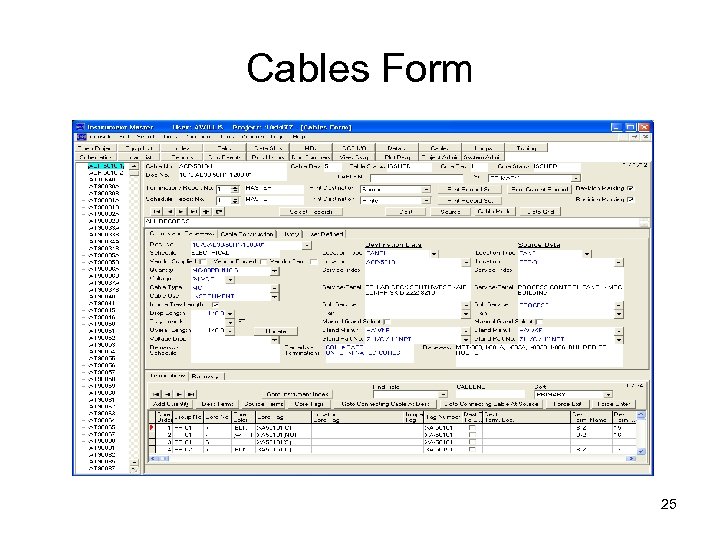The image size is (720, 540).
Task: Open the Sort dropdown showing PRIMARY
Action: (608, 394)
